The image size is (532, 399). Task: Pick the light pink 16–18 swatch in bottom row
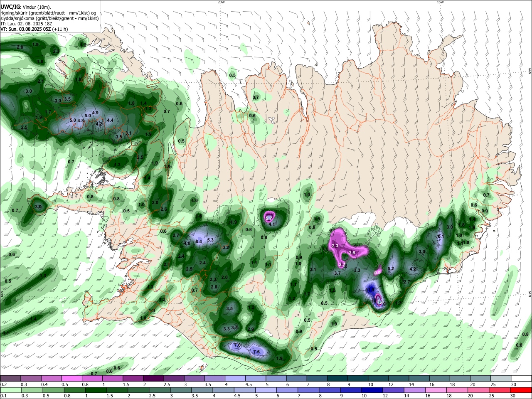coord(436,390)
